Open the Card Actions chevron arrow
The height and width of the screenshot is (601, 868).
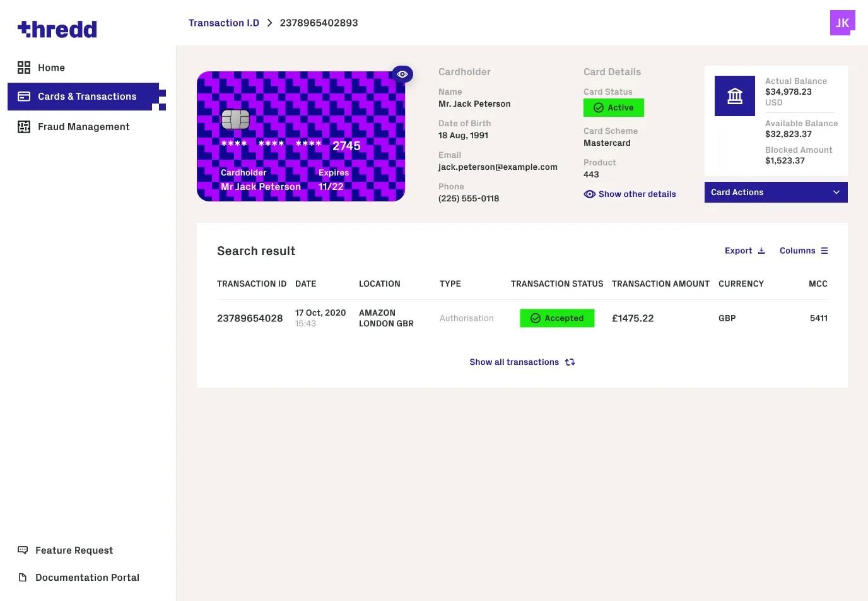click(x=836, y=192)
